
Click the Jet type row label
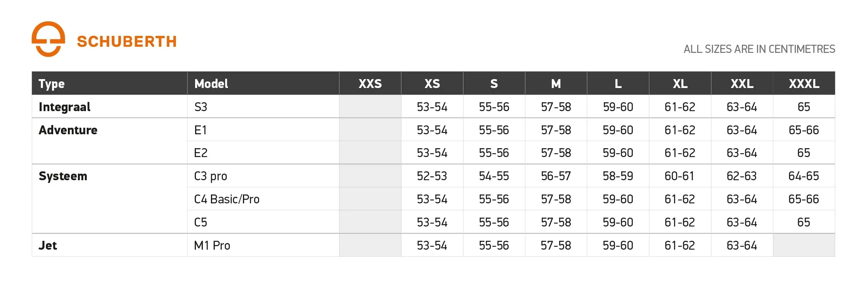pyautogui.click(x=48, y=245)
